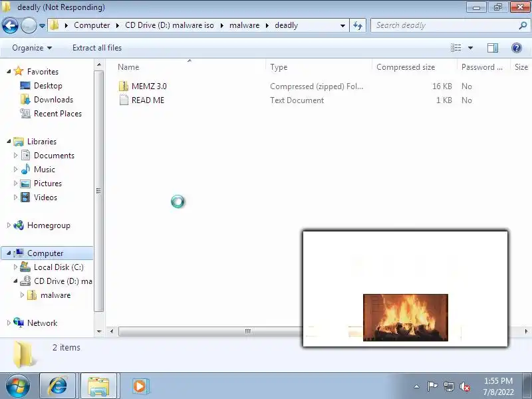Collapse the Favorites group
The height and width of the screenshot is (399, 532).
[9, 71]
